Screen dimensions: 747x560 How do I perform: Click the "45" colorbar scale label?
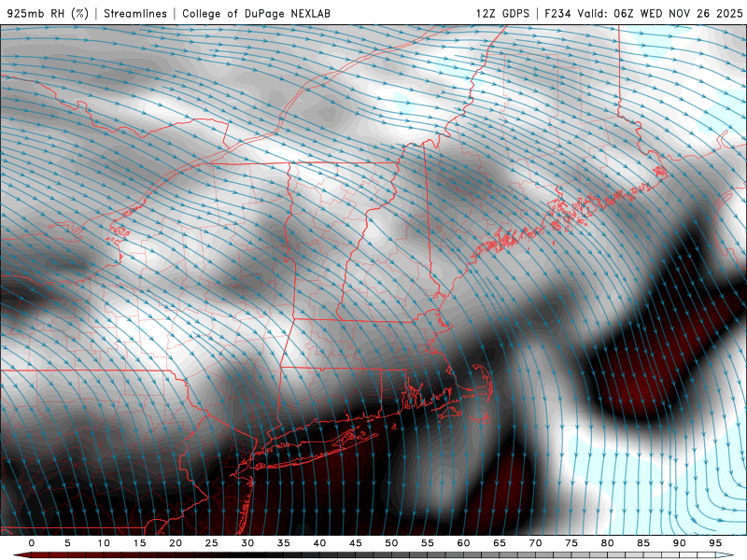[x=356, y=543]
